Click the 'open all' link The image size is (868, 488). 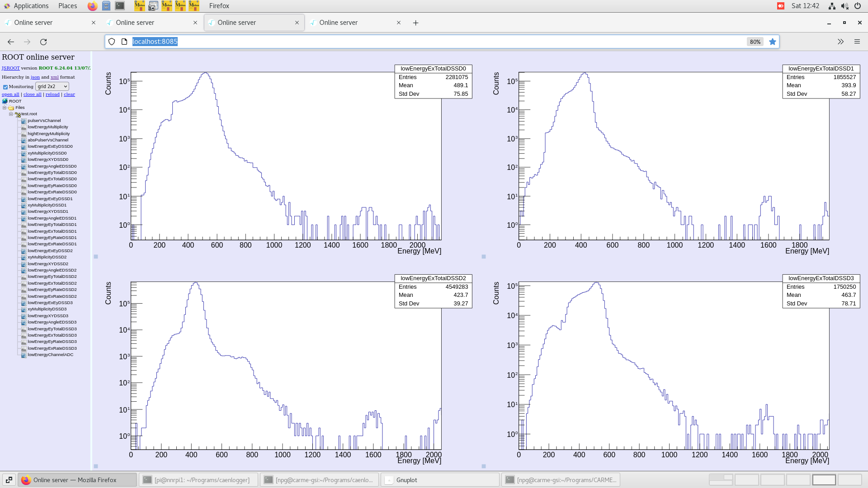pyautogui.click(x=10, y=94)
